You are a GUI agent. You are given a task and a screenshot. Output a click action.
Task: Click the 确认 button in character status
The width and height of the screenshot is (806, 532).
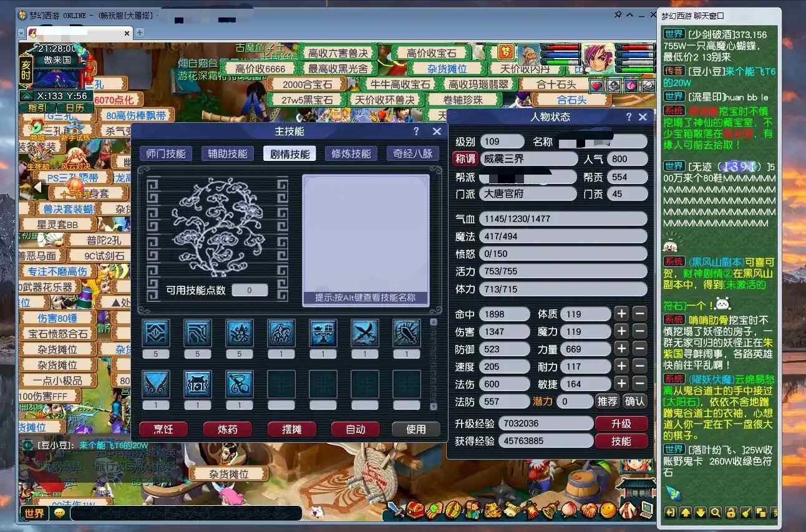coord(635,401)
